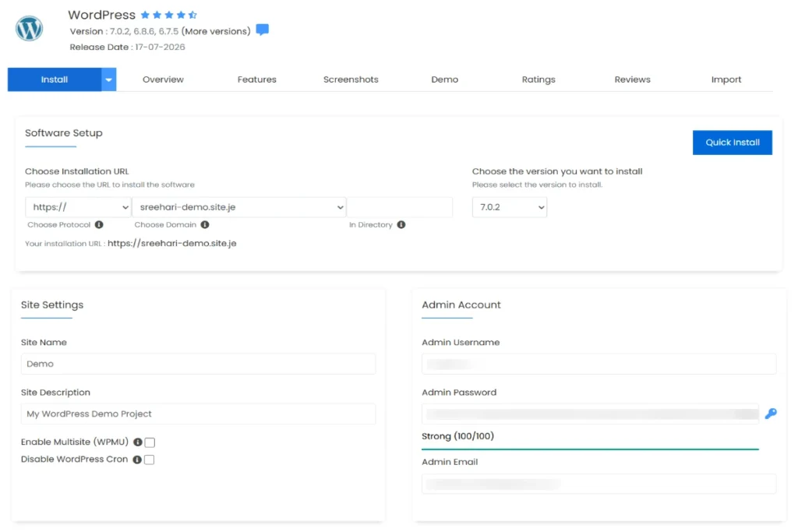Select the Install tab
This screenshot has width=798, height=532.
[x=55, y=79]
